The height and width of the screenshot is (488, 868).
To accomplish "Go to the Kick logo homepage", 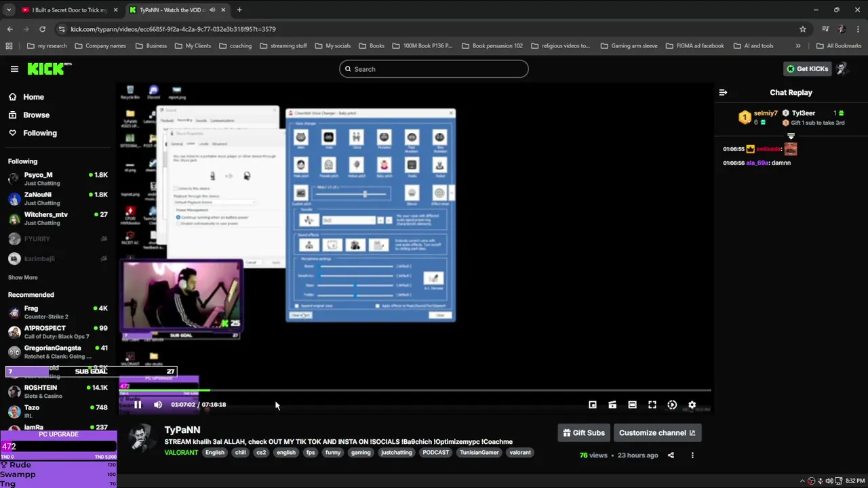I will (x=49, y=68).
